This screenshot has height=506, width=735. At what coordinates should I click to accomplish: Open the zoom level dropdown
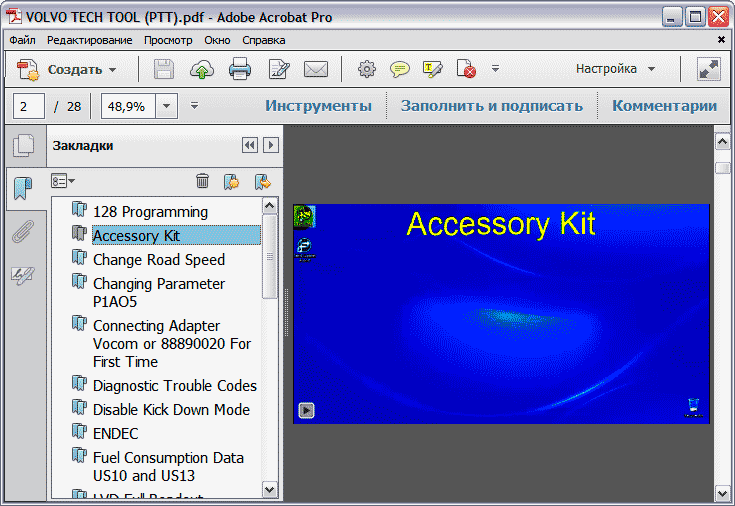(x=167, y=105)
